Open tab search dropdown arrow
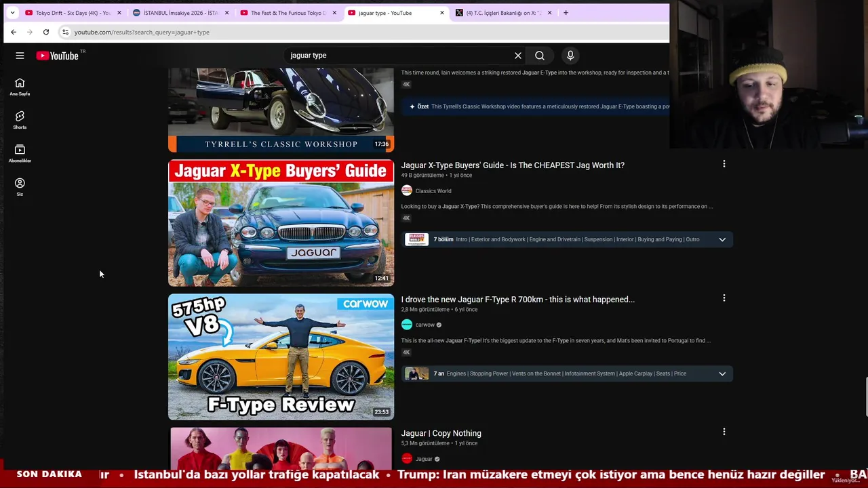Viewport: 868px width, 488px height. click(12, 13)
